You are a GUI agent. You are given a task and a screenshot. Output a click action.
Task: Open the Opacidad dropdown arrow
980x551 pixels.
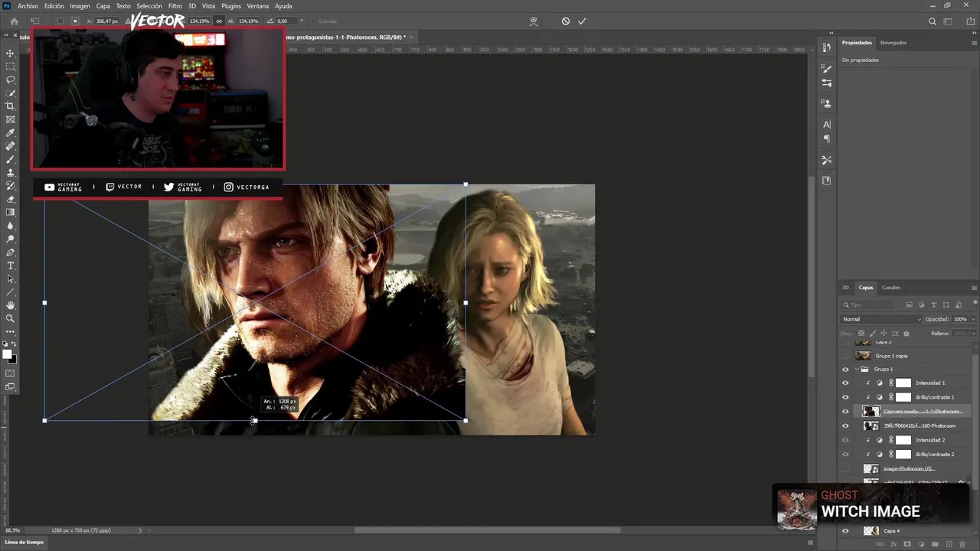(972, 319)
